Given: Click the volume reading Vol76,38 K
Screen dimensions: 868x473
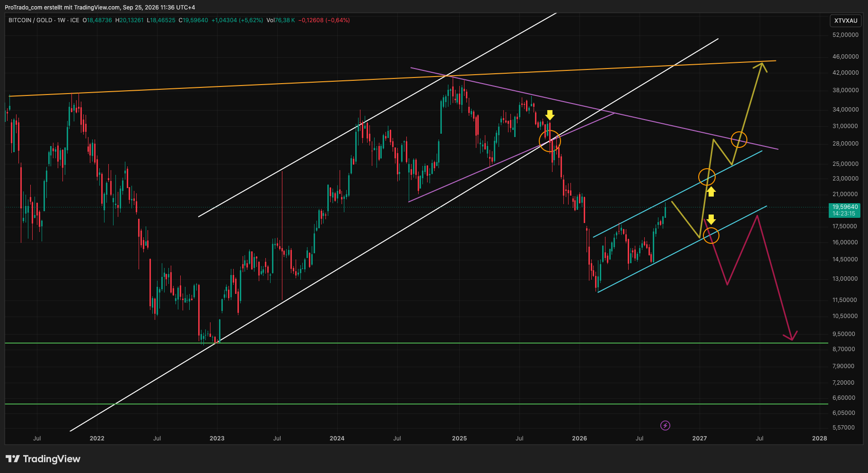Looking at the screenshot, I should coord(281,20).
